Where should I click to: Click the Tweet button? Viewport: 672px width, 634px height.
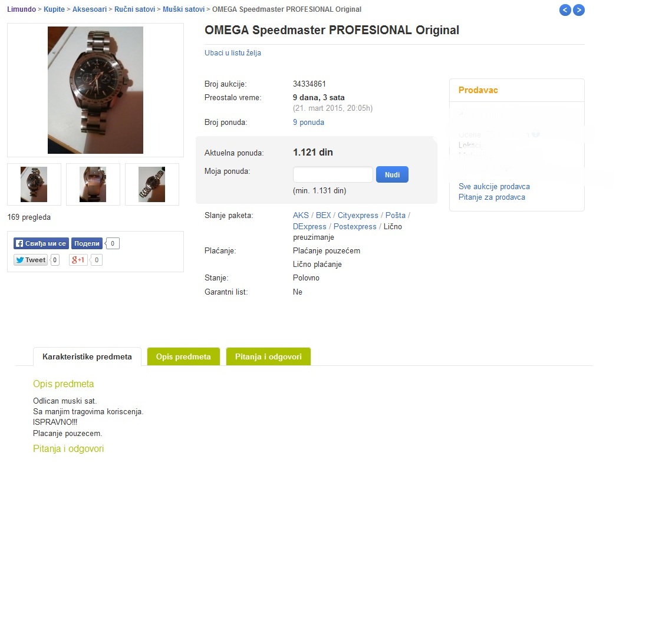click(x=31, y=260)
